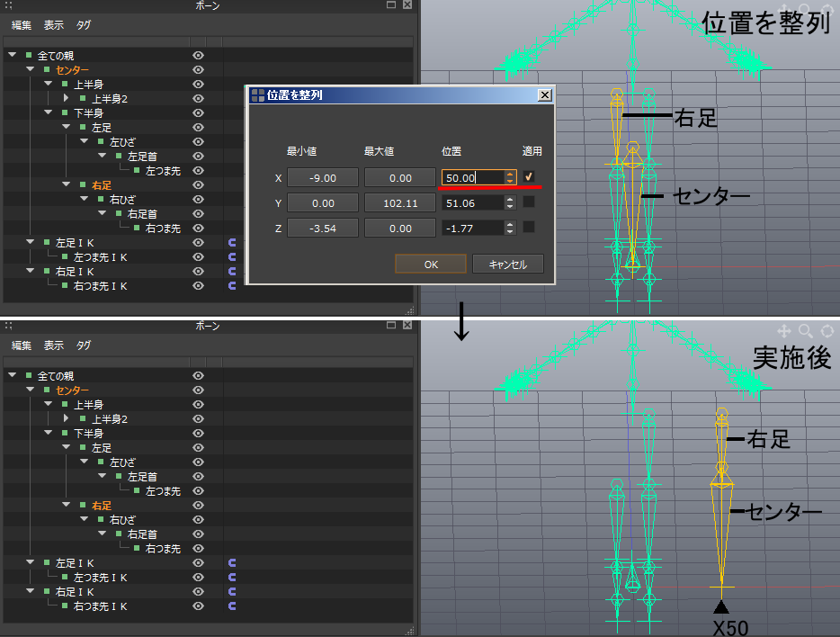Confirm alignment with the OK button

pos(431,265)
